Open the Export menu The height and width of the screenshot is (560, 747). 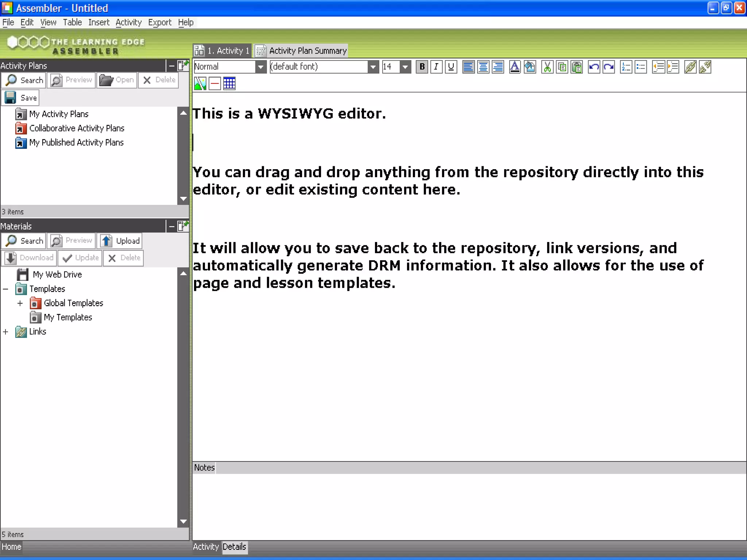[159, 23]
